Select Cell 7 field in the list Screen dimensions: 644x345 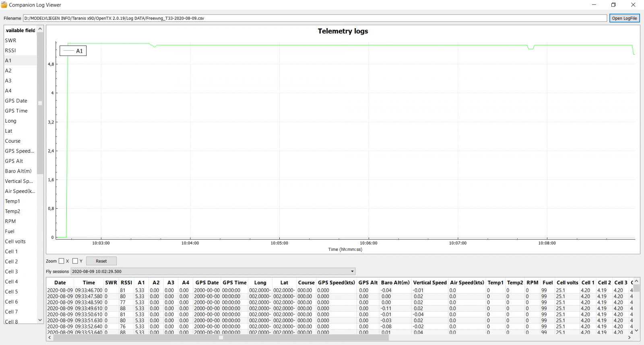tap(21, 312)
